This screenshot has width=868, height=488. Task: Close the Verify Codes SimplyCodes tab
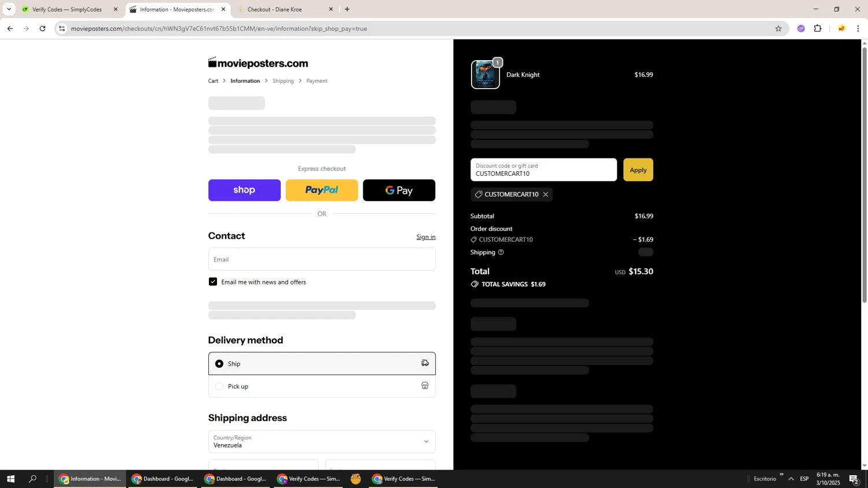point(116,9)
